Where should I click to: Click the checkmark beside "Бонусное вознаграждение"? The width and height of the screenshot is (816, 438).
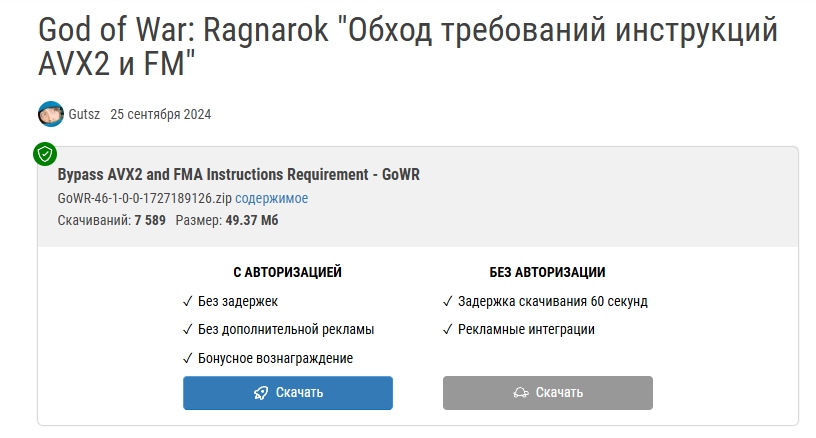click(x=188, y=358)
